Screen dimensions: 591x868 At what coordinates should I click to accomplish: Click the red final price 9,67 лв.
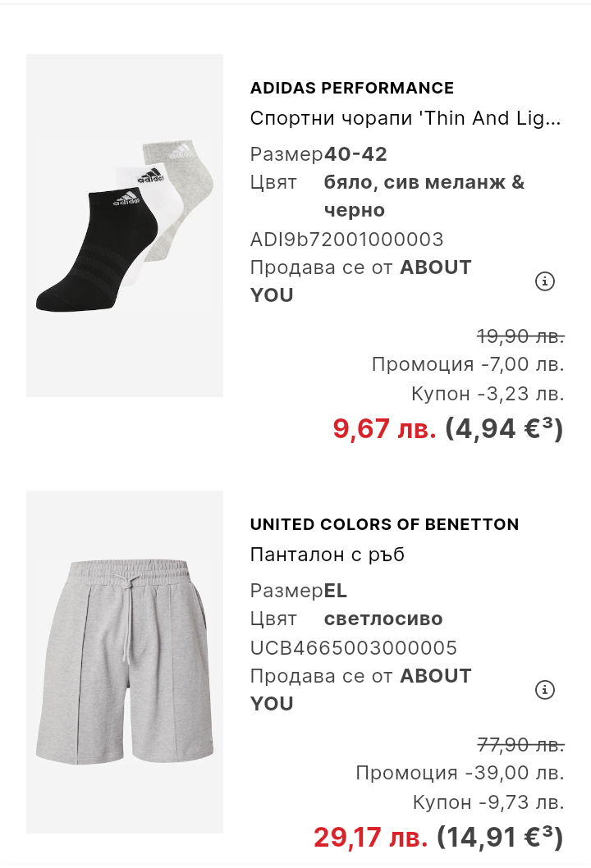pyautogui.click(x=384, y=428)
